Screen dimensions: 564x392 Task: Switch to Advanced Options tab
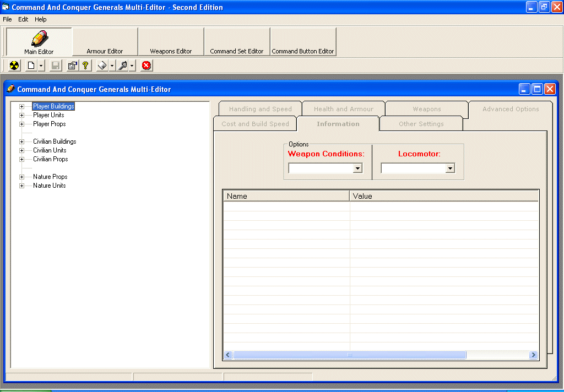(x=511, y=109)
